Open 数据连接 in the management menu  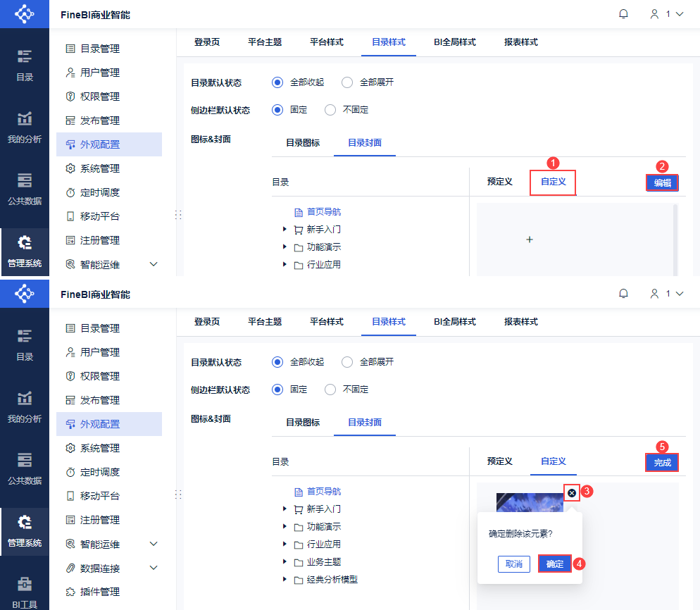(100, 568)
